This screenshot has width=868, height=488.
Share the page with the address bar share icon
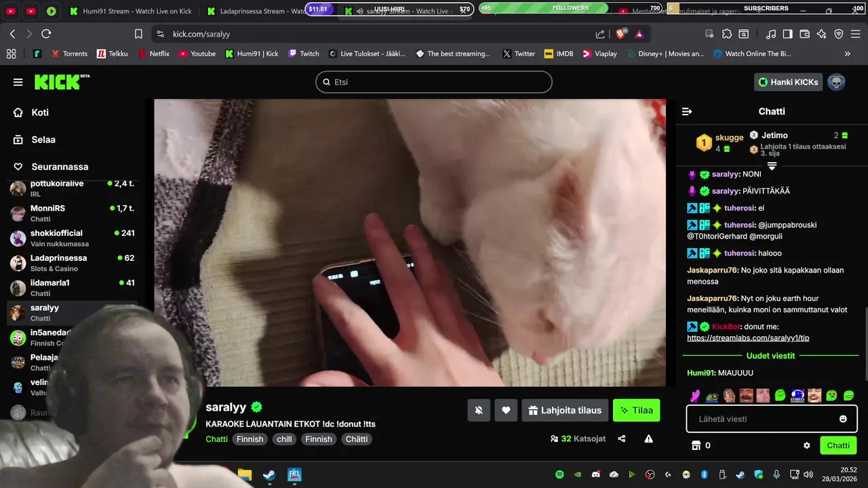tap(600, 34)
